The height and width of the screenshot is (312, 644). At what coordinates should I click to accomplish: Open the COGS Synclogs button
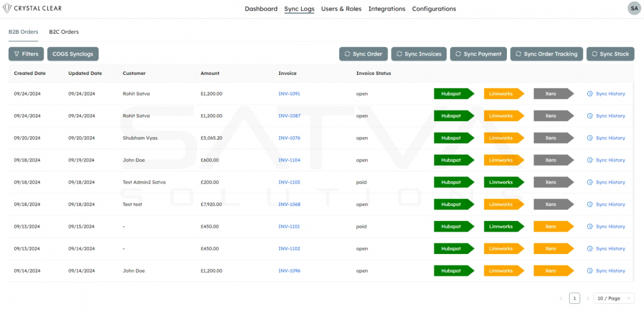pyautogui.click(x=73, y=54)
